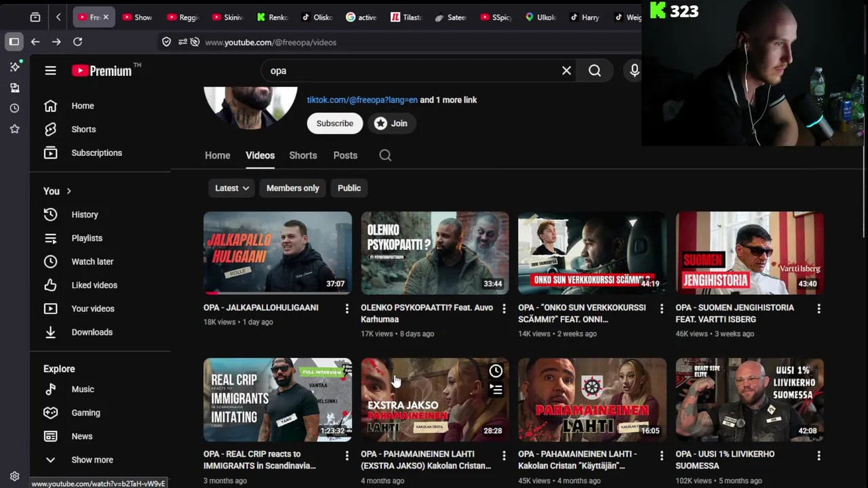
Task: Play the ONKO SUN VERKKOKURSSI thumbnail
Action: pyautogui.click(x=592, y=253)
